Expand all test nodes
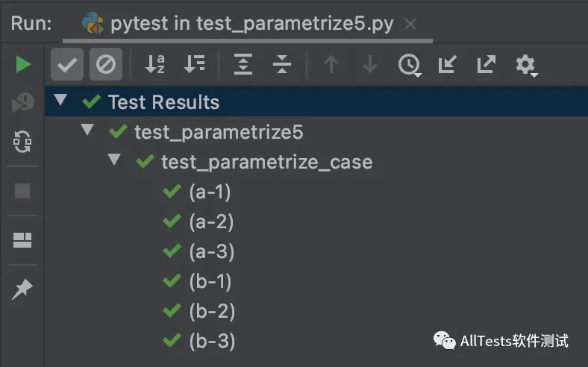This screenshot has height=367, width=588. click(243, 65)
